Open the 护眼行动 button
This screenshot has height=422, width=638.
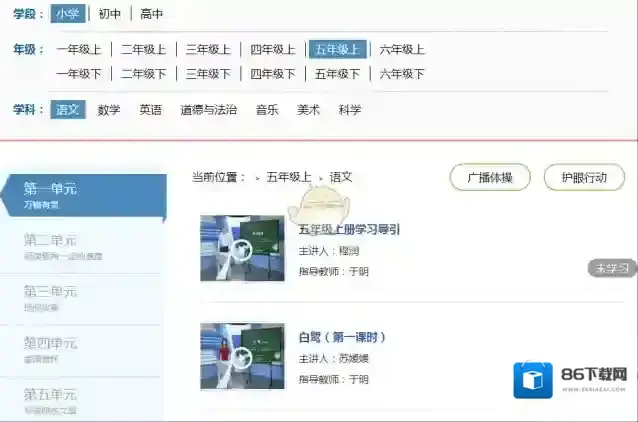tap(584, 177)
